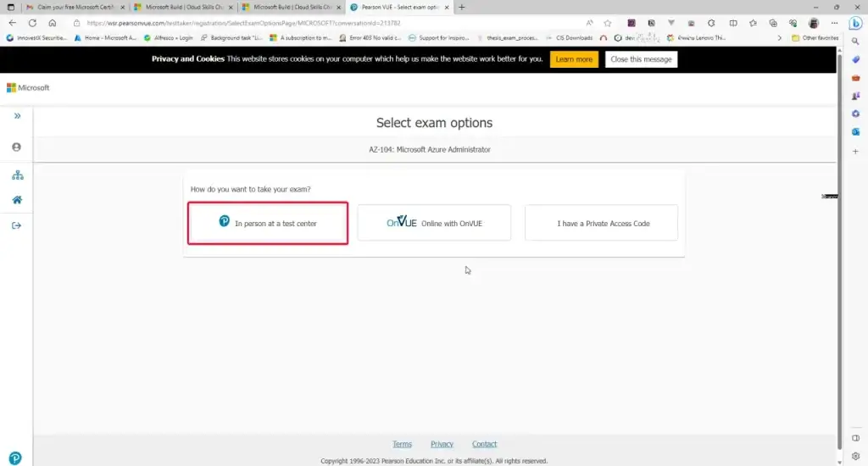Add an app to Edge sidebar plus

[855, 151]
